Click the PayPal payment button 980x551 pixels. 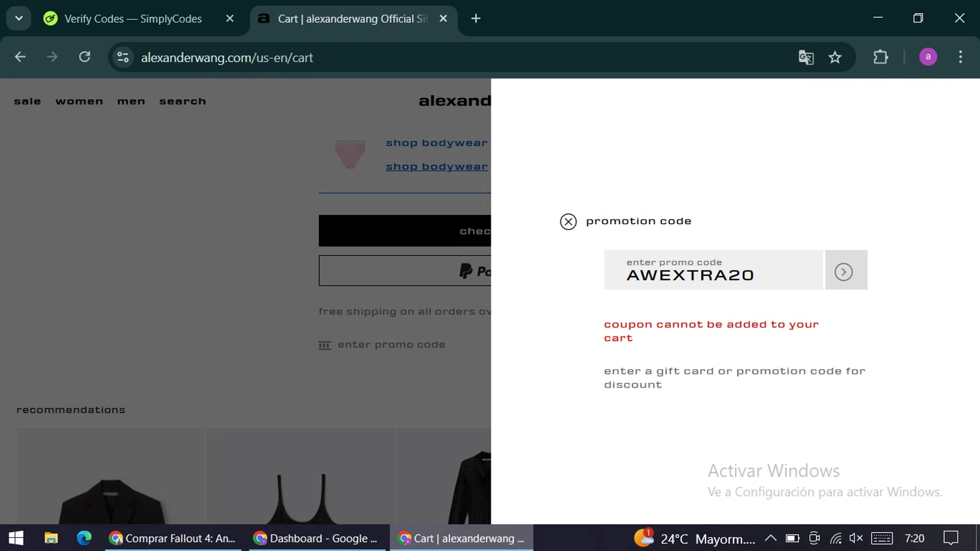coord(404,271)
